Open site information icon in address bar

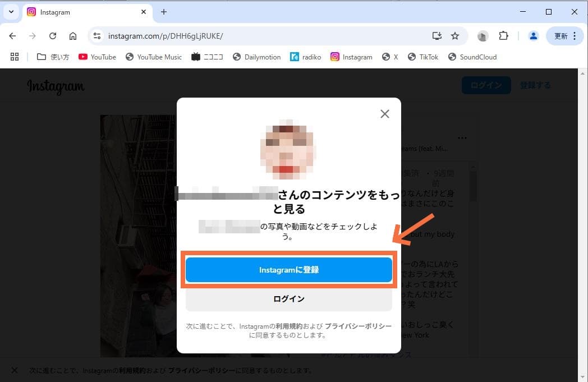click(x=97, y=36)
